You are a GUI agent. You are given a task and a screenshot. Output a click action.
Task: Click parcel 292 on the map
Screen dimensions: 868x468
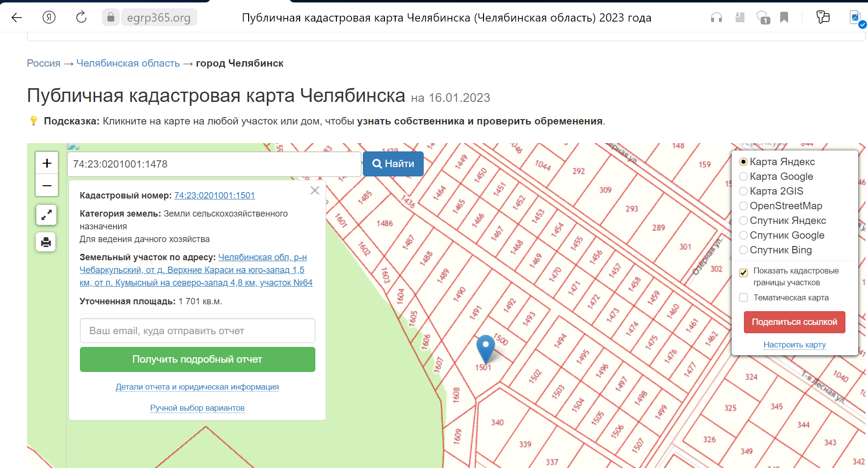coord(579,171)
